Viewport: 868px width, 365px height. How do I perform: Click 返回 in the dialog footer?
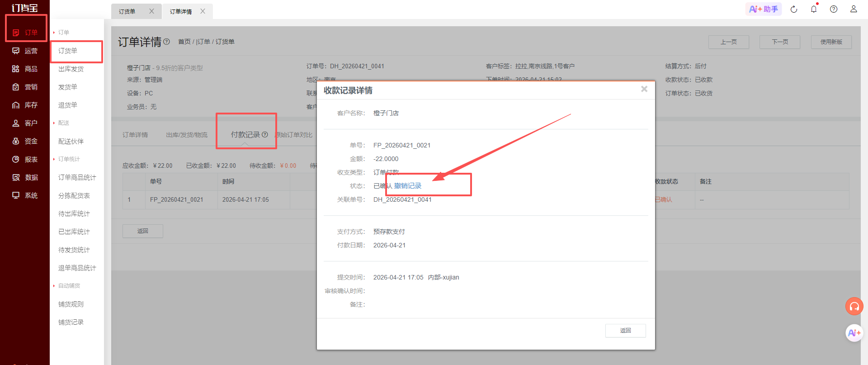coord(626,331)
